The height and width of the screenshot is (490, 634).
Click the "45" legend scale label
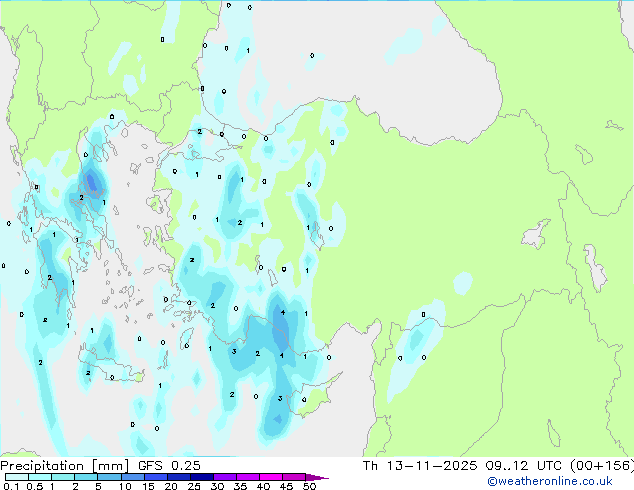pos(286,486)
